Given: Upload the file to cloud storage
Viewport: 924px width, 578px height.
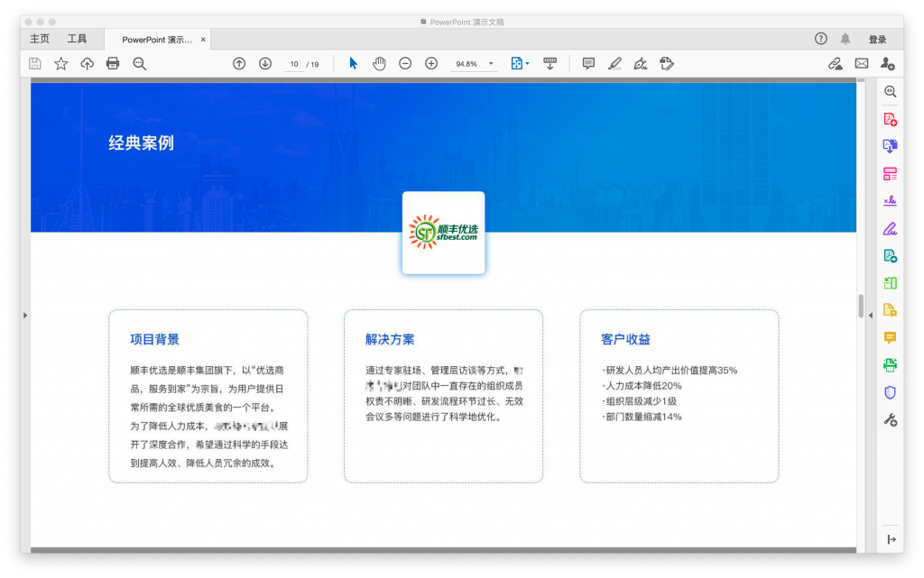Looking at the screenshot, I should coord(88,63).
